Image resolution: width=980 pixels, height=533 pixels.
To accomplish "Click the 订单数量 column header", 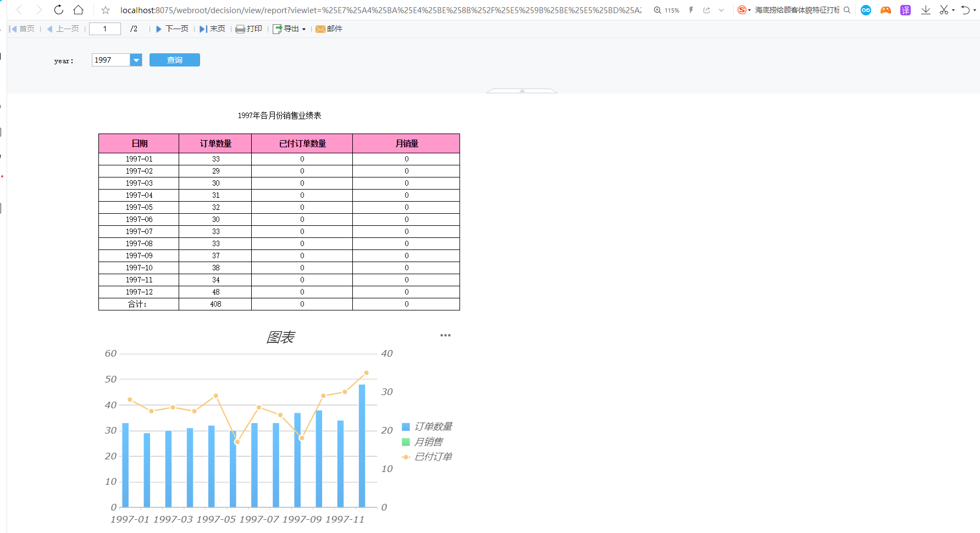I will point(215,143).
